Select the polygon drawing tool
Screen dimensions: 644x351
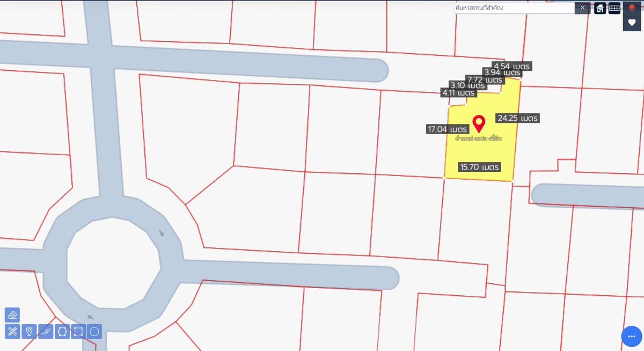62,332
